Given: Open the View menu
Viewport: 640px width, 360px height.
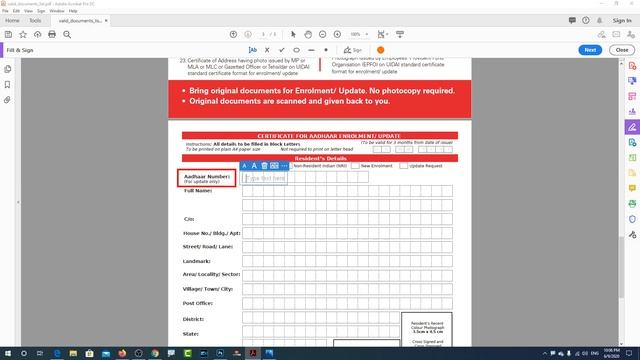Looking at the screenshot, I should (x=28, y=11).
